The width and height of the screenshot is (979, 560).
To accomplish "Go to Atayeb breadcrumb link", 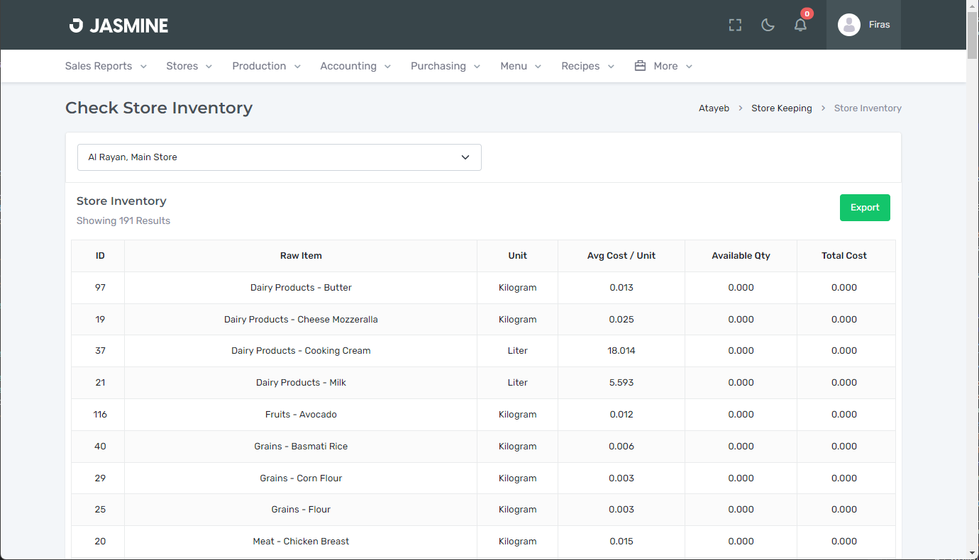I will pyautogui.click(x=714, y=108).
